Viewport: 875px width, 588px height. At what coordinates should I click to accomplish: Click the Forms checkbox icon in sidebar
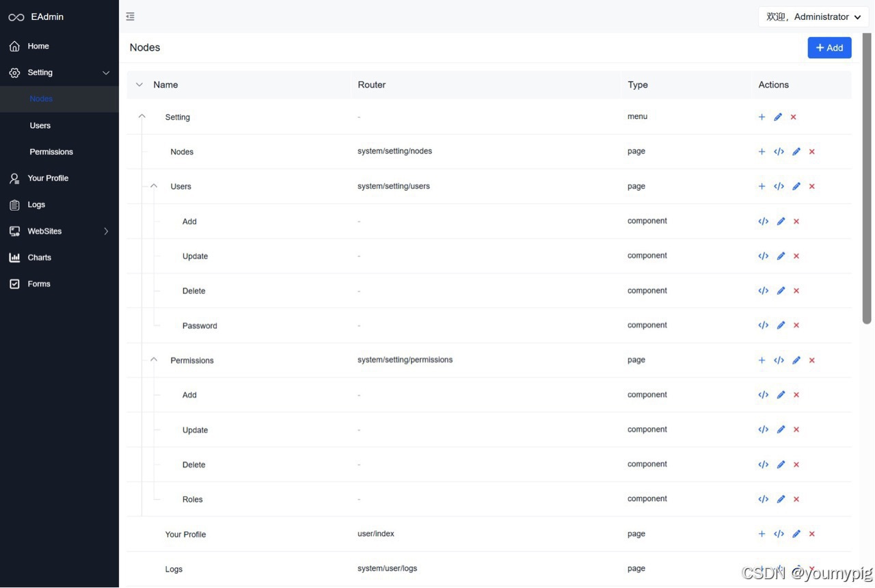[14, 284]
